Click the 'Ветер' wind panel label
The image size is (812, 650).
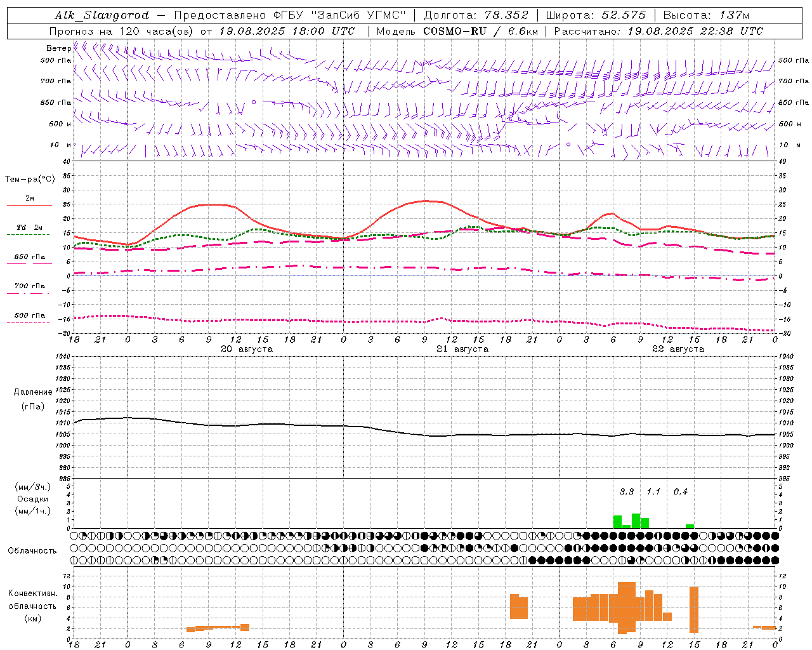click(58, 48)
